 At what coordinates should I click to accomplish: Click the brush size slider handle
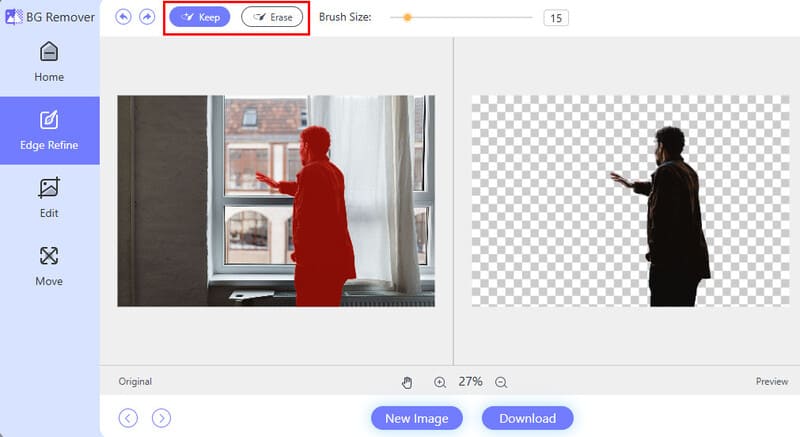[x=407, y=17]
